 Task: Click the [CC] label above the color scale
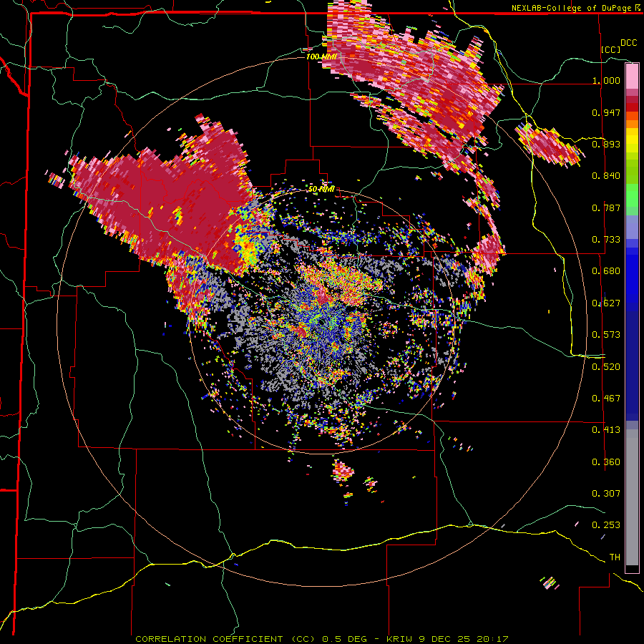click(x=610, y=49)
